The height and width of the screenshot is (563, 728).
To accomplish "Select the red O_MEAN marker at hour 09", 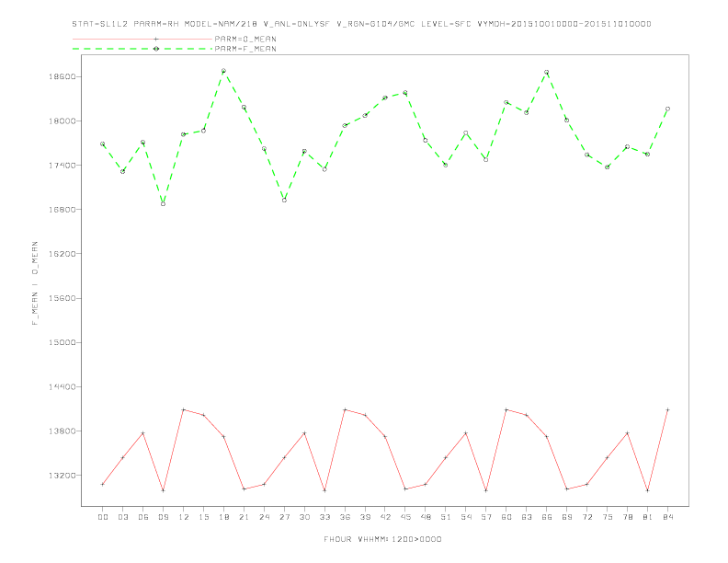I will coord(163,490).
